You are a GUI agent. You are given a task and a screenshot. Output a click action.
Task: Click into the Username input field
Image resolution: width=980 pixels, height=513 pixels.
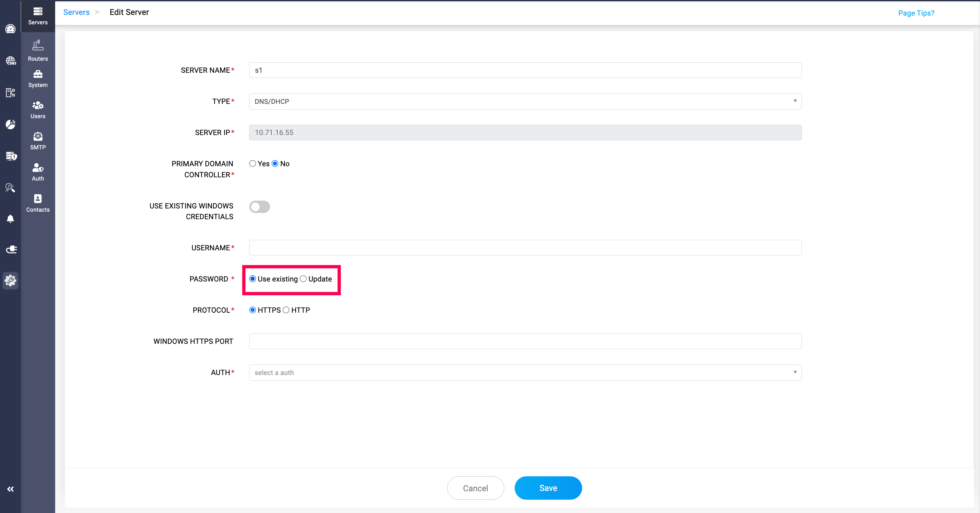coord(525,248)
